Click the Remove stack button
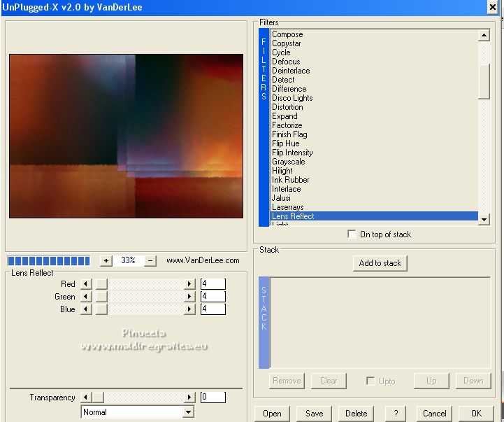Image resolution: width=504 pixels, height=422 pixels. (x=287, y=381)
